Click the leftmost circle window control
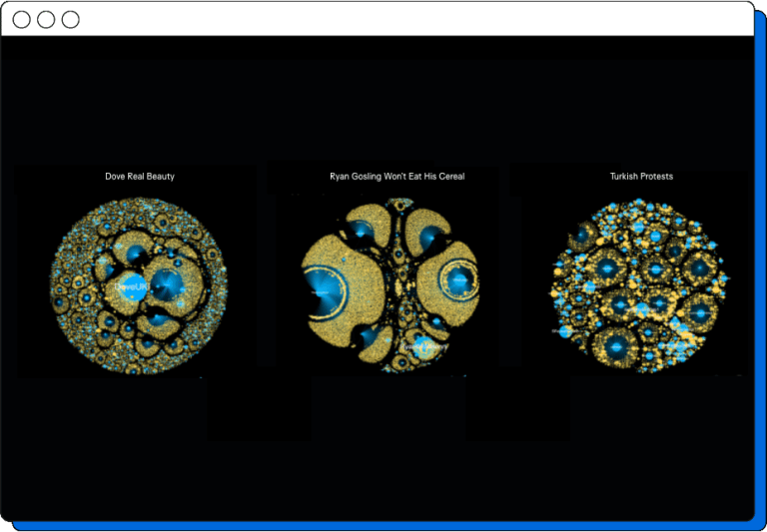 pyautogui.click(x=21, y=20)
